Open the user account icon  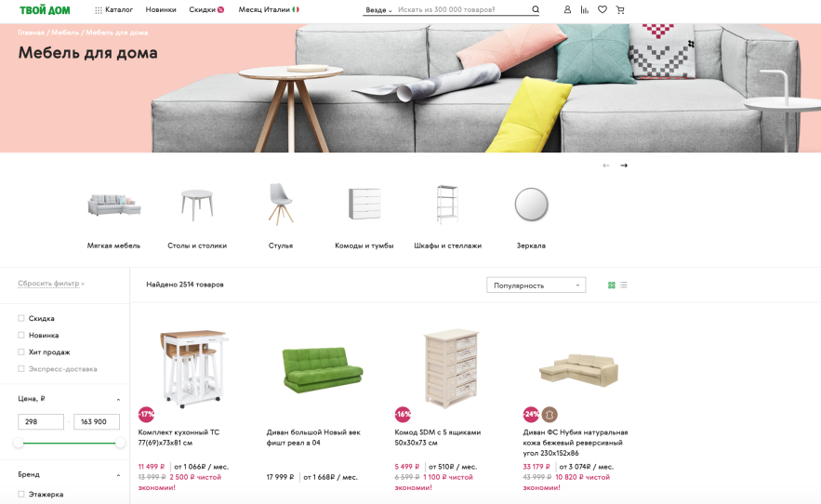(x=567, y=9)
